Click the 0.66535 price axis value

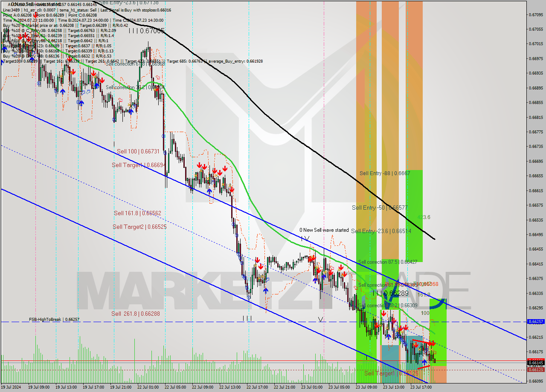click(x=536, y=220)
